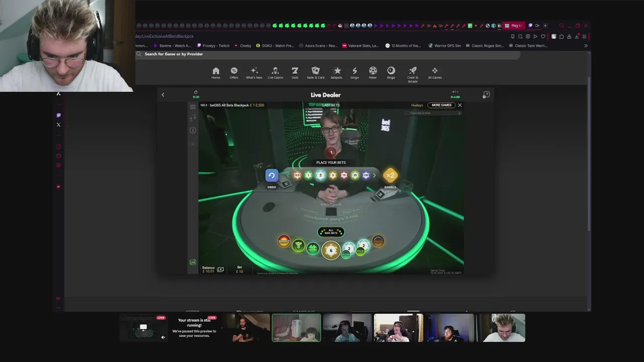
Task: Open the Warrior DPS Sim bookmark
Action: 445,46
